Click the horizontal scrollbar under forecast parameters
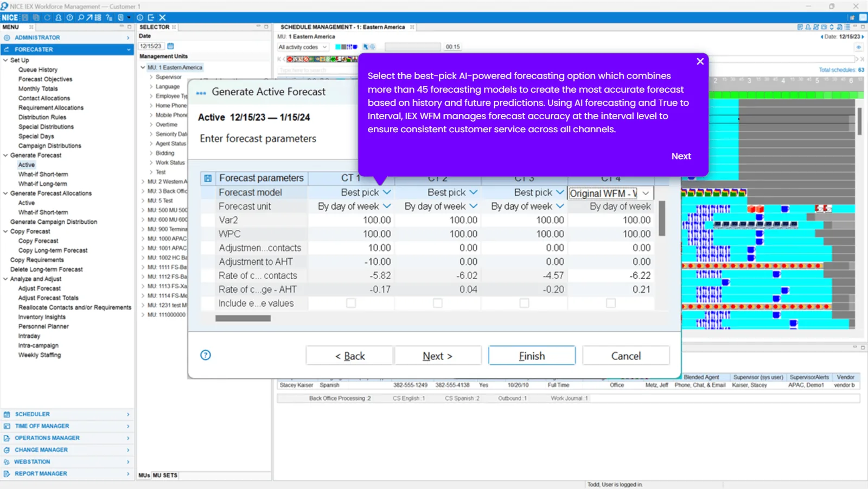This screenshot has height=489, width=868. 243,318
